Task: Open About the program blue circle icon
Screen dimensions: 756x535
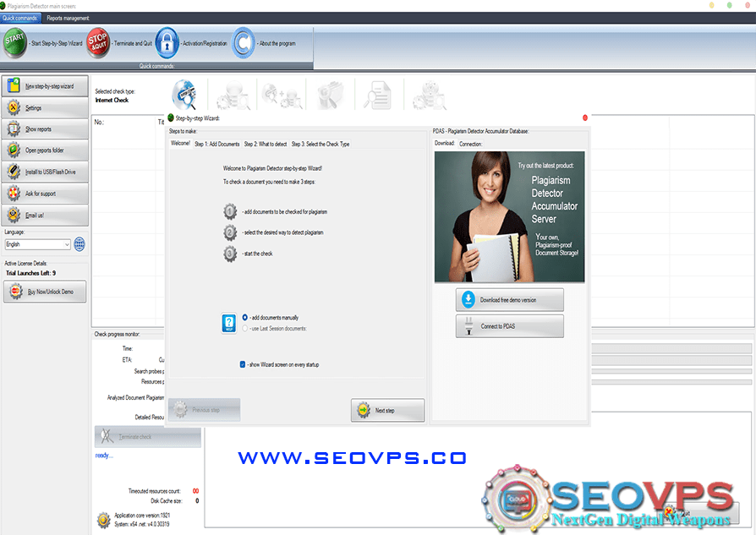Action: click(x=244, y=43)
